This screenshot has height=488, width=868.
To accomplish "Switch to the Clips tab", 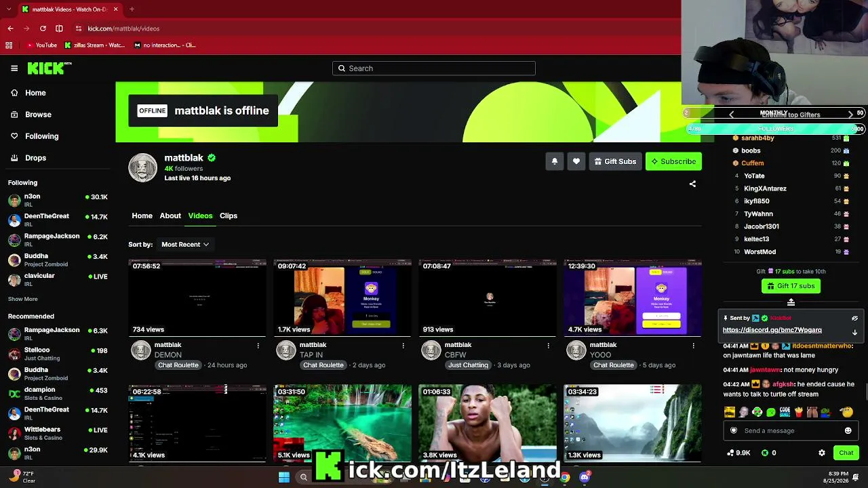I will click(x=229, y=216).
